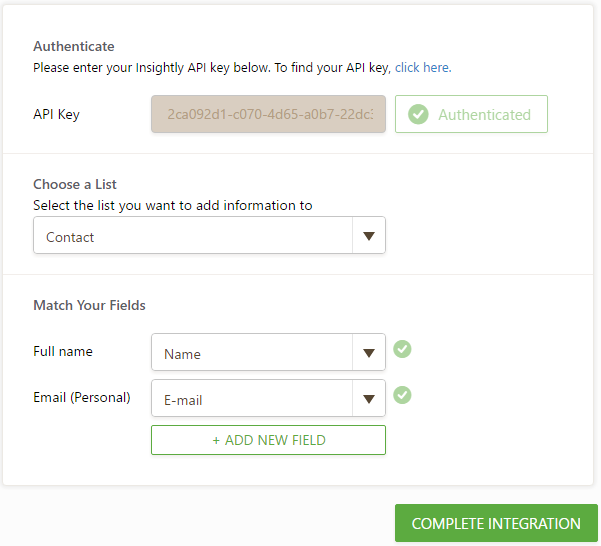Click the 'API Key' label text
Viewport: 601px width, 546px height.
(56, 114)
